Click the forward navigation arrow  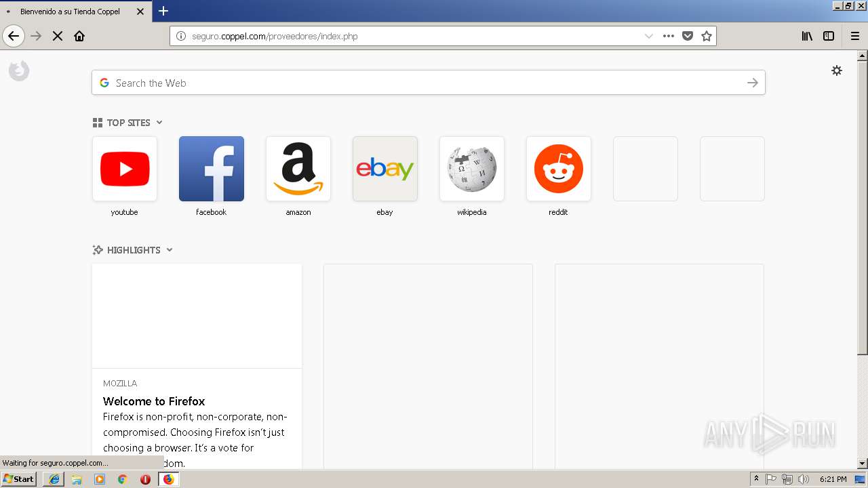(x=37, y=36)
